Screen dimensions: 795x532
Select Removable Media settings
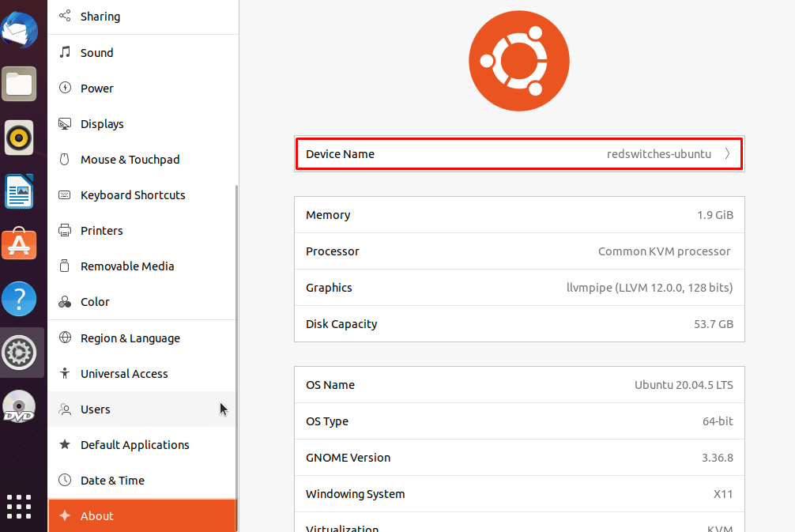(x=143, y=266)
